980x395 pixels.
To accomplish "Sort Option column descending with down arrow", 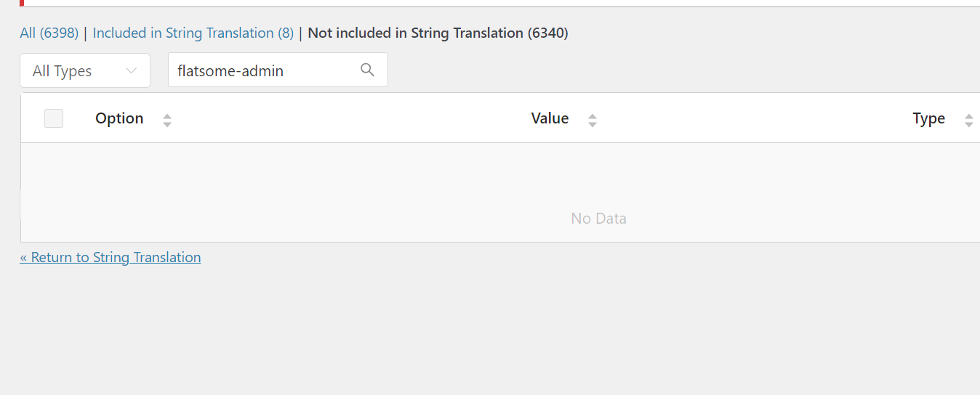I will click(167, 124).
